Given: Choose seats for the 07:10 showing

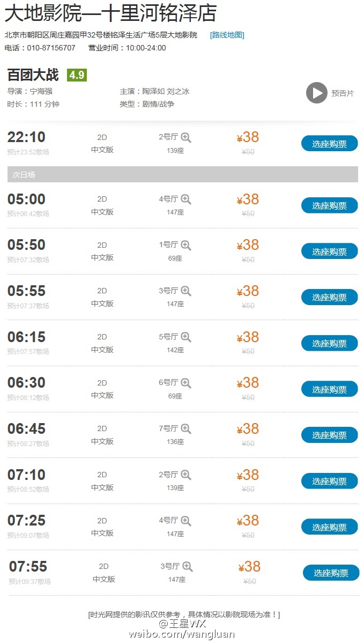Looking at the screenshot, I should pos(329,481).
